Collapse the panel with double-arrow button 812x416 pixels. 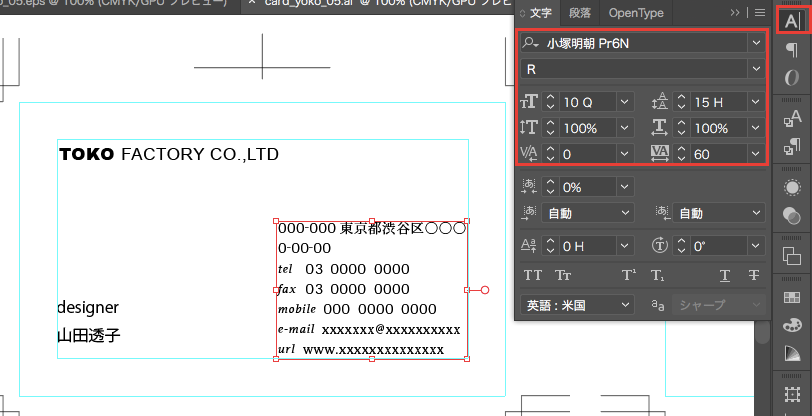tap(736, 13)
